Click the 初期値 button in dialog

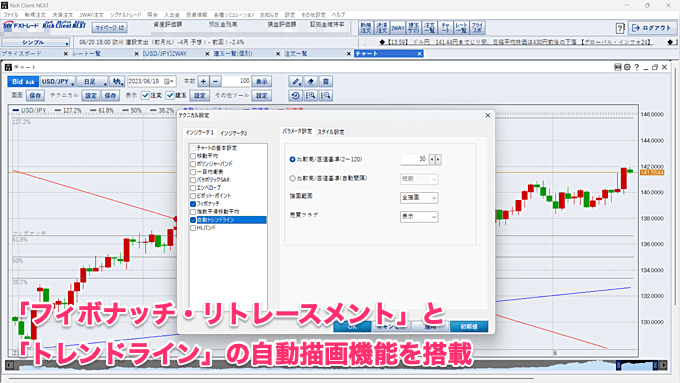(x=469, y=326)
